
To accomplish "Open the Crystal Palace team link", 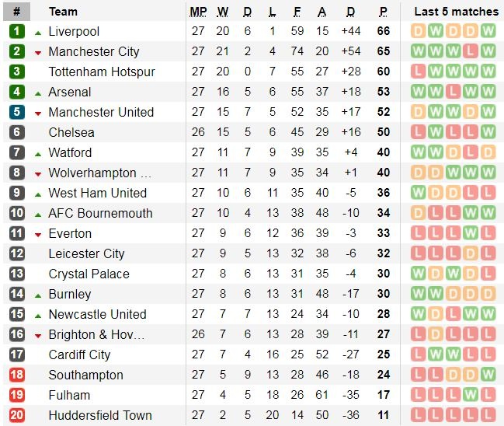I will pyautogui.click(x=89, y=274).
